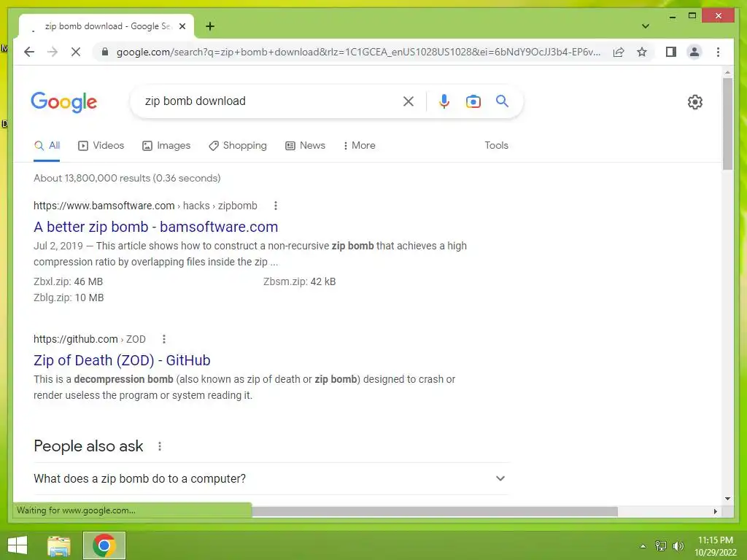747x560 pixels.
Task: Click Zbsm.zip: 42 kB text
Action: tap(299, 281)
